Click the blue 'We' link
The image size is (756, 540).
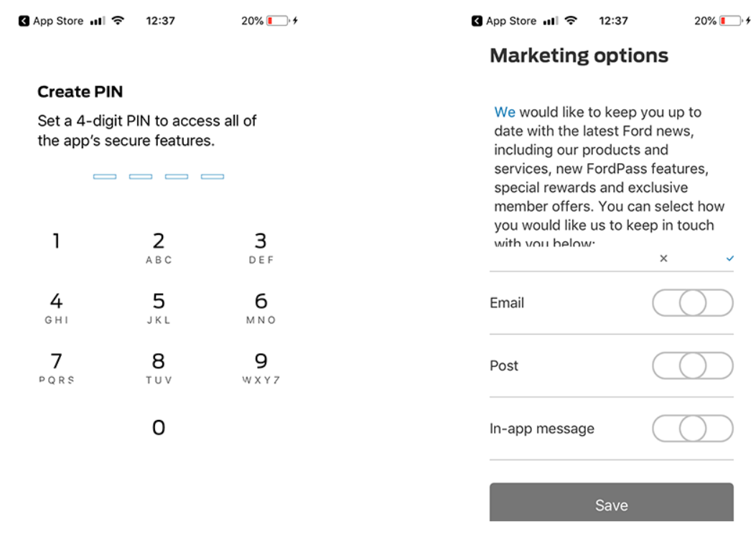pos(505,112)
